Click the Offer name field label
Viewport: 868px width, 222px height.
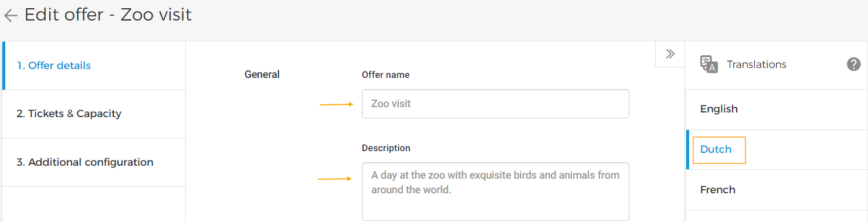pyautogui.click(x=386, y=75)
